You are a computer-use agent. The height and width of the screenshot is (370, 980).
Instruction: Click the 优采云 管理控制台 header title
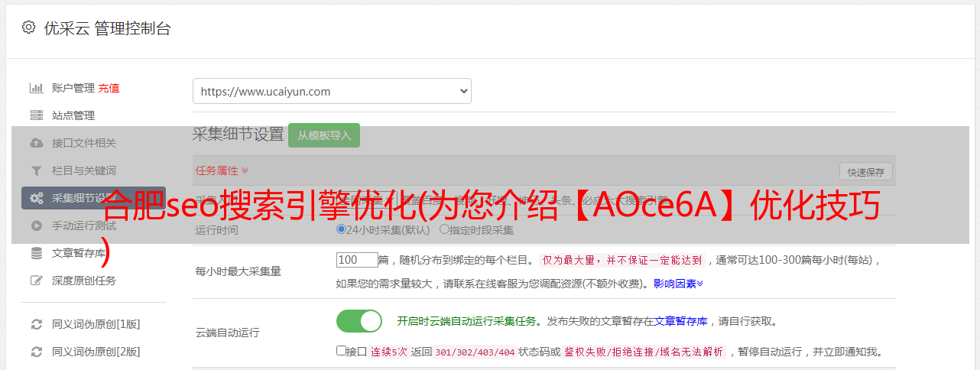click(x=107, y=28)
